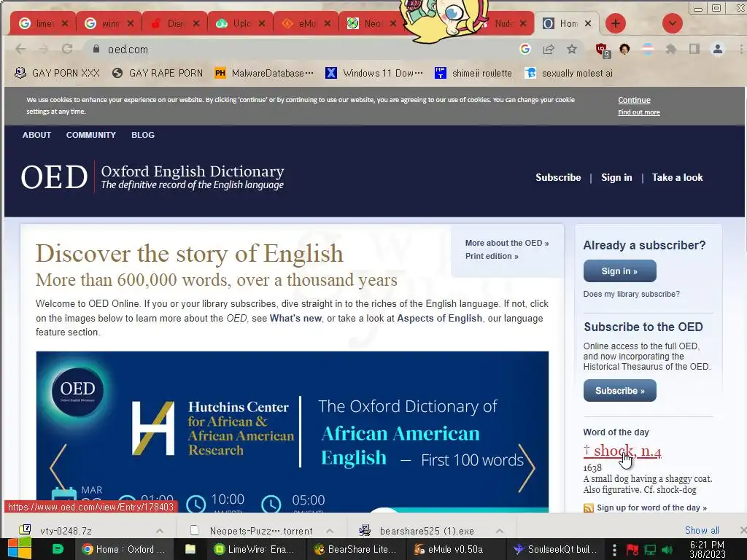Image resolution: width=747 pixels, height=560 pixels.
Task: Open the Chrome profile icon
Action: [718, 49]
